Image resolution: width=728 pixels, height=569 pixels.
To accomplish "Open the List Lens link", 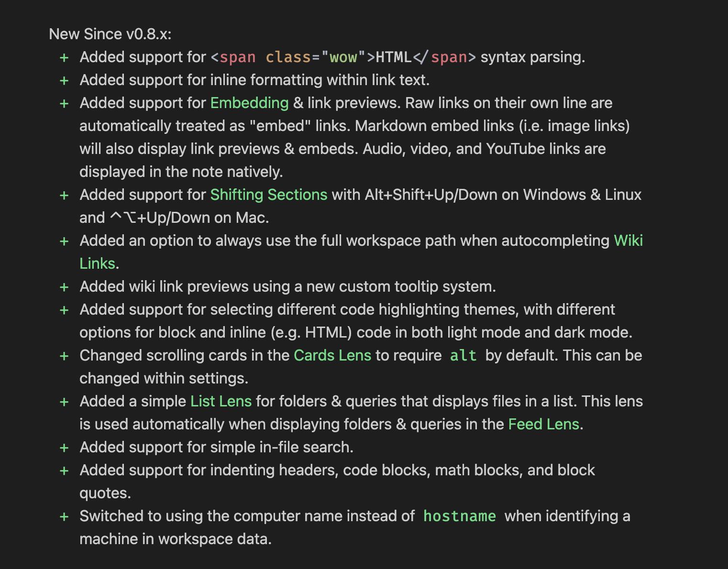I will pos(221,401).
